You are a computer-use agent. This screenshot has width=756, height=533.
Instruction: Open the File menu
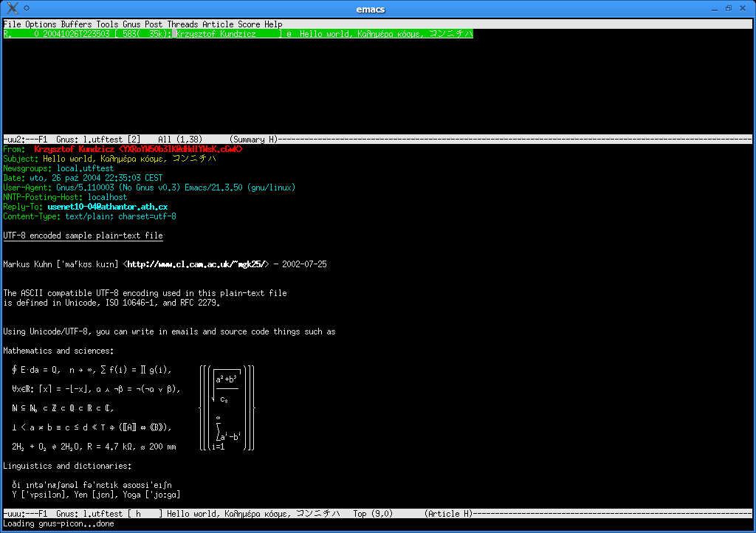point(12,24)
